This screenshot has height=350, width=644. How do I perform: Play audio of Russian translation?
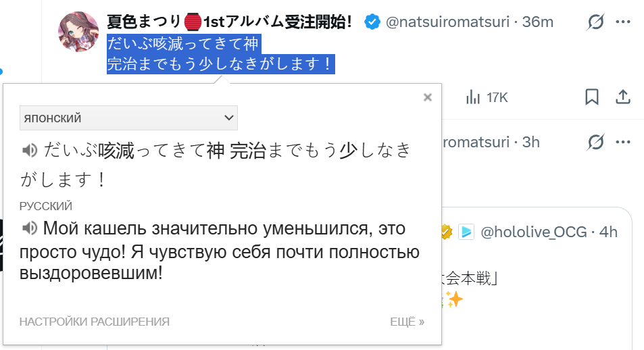pyautogui.click(x=30, y=228)
